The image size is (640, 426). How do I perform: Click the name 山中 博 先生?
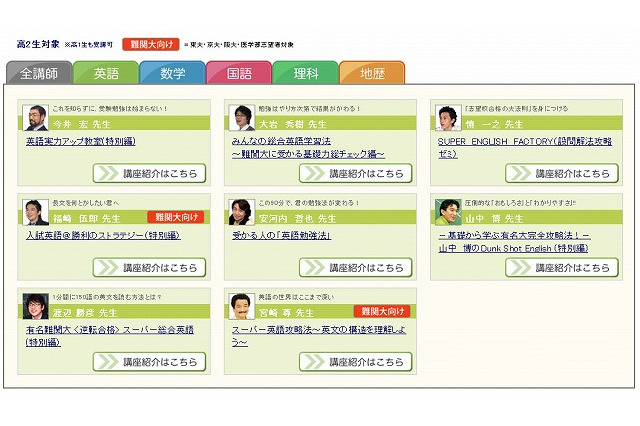point(495,219)
